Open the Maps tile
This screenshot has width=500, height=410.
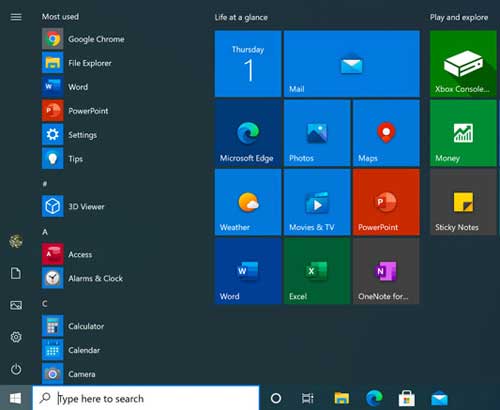(x=386, y=133)
